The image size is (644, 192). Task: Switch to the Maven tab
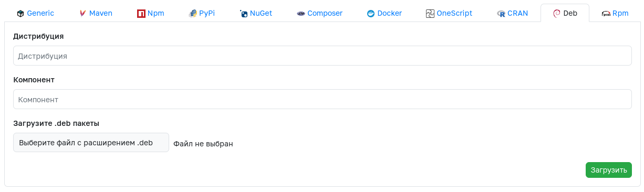(x=96, y=14)
